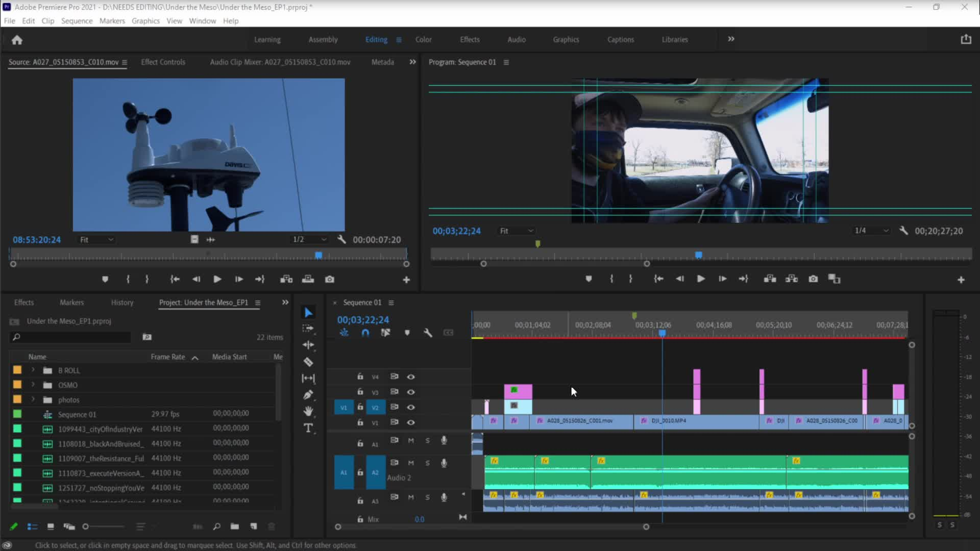Expand the photos bin

[x=33, y=399]
